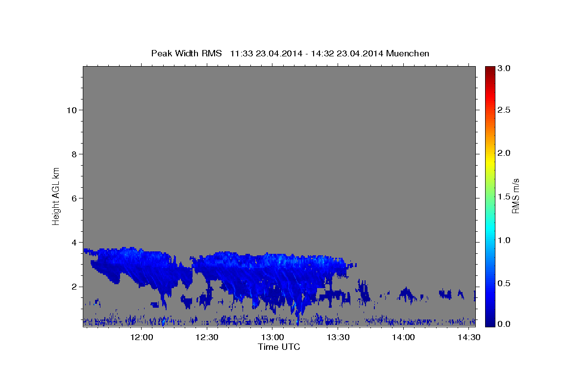
Task: Click the 12:30 time tick label
Action: click(207, 338)
